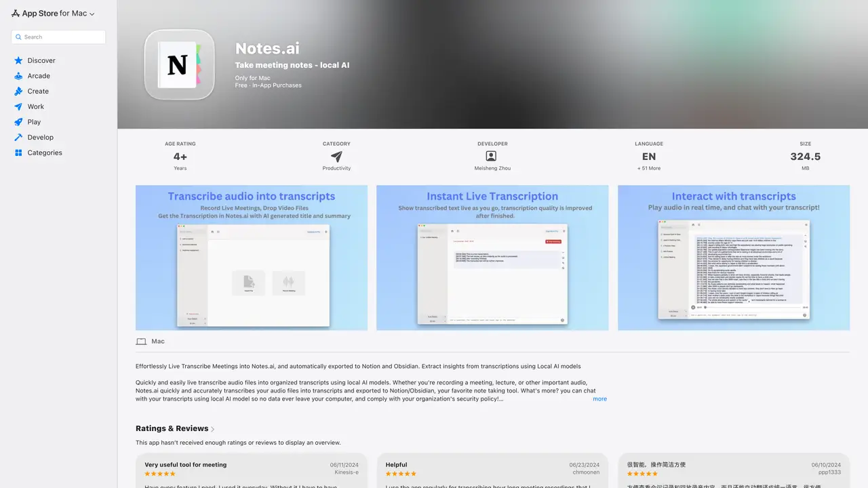This screenshot has width=868, height=488.
Task: Click the EN language value
Action: pos(649,157)
